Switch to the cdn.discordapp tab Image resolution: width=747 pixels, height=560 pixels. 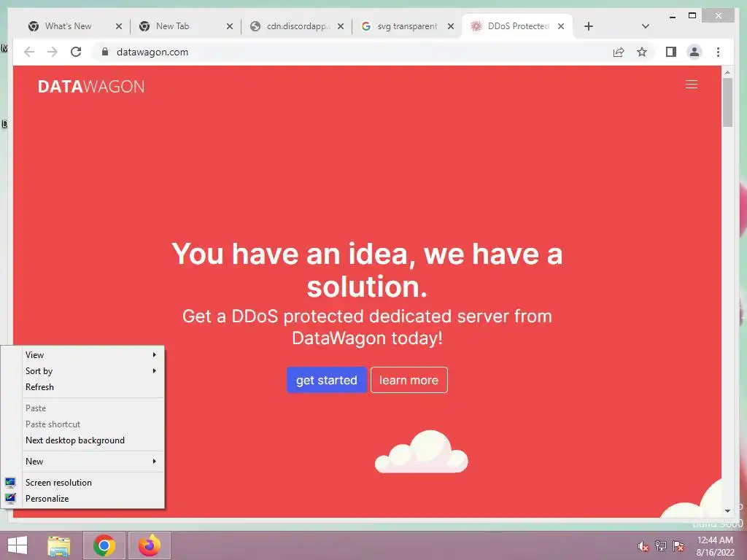(x=295, y=26)
